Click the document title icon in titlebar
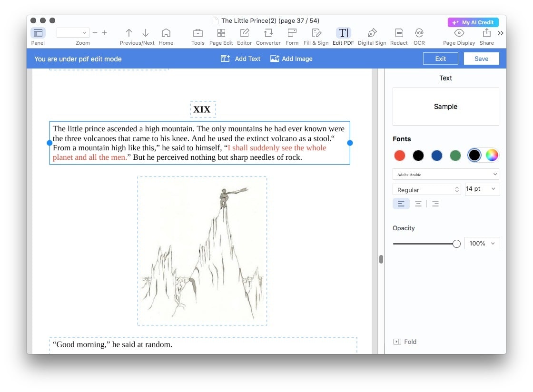 click(215, 21)
